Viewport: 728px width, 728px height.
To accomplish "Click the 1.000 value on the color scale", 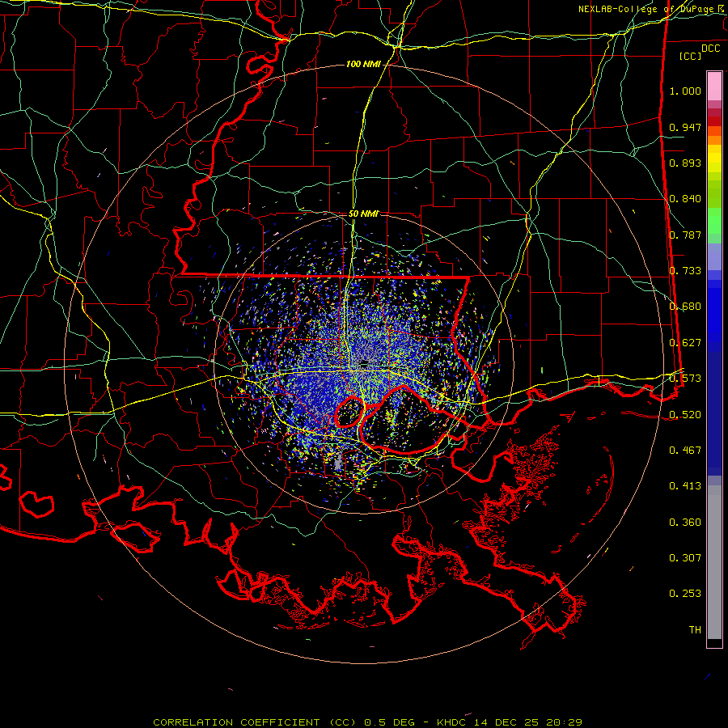I will [685, 91].
